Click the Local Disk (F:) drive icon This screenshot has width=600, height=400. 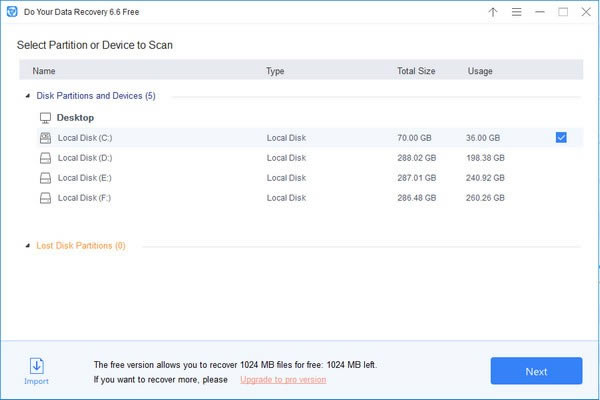click(45, 198)
